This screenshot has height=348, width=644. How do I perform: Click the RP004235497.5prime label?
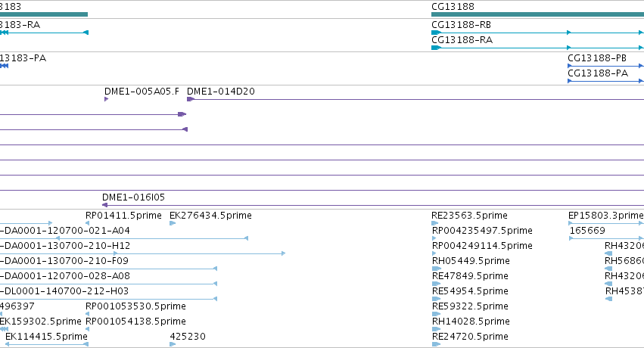[x=482, y=231]
